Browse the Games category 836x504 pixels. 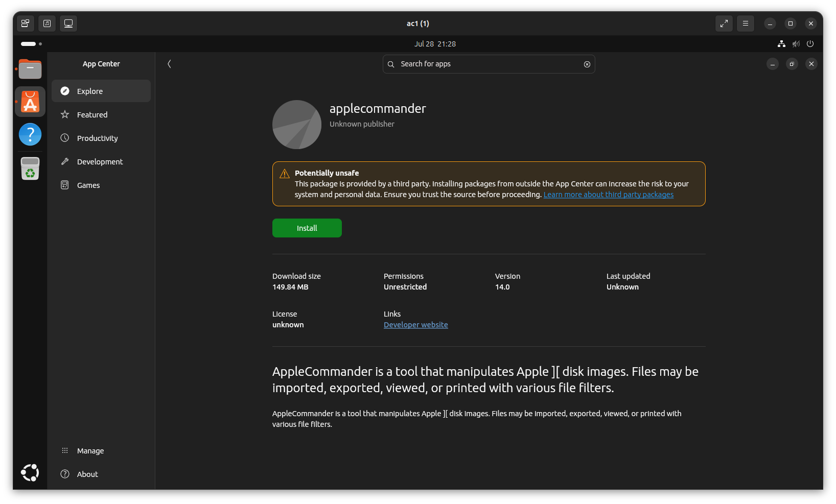pyautogui.click(x=101, y=185)
